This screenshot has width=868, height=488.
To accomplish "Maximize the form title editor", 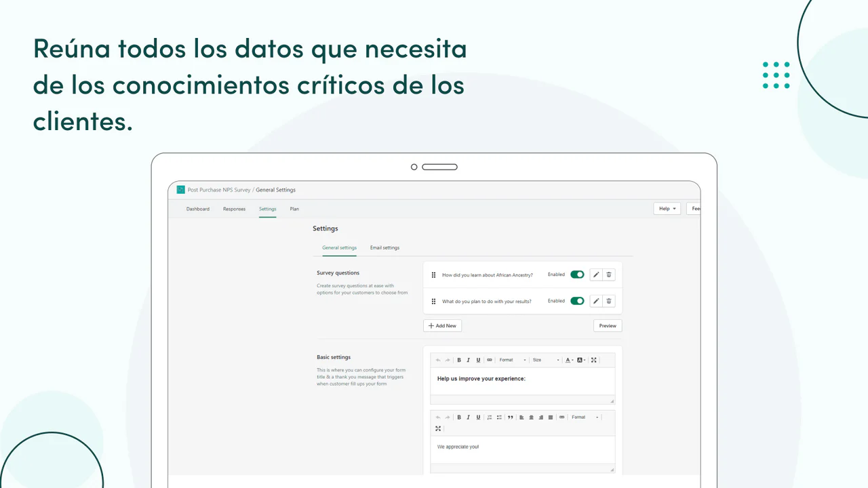I will tap(594, 360).
